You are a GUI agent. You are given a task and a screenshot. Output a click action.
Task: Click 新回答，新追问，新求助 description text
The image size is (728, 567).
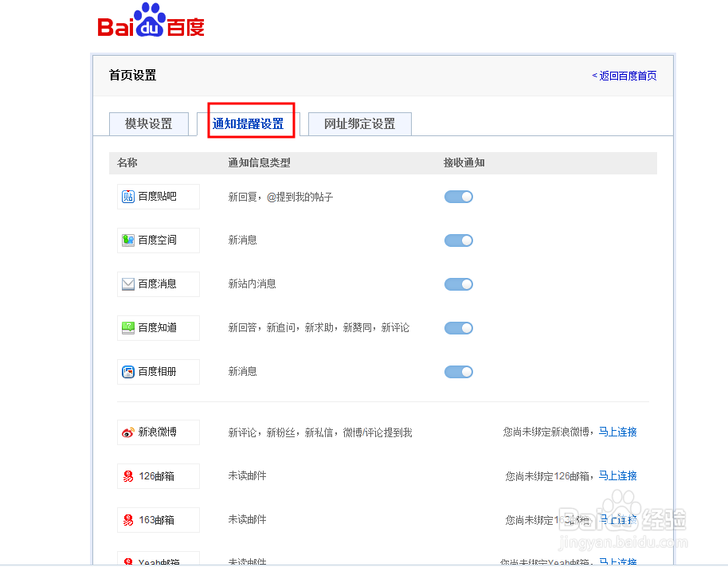(x=319, y=328)
